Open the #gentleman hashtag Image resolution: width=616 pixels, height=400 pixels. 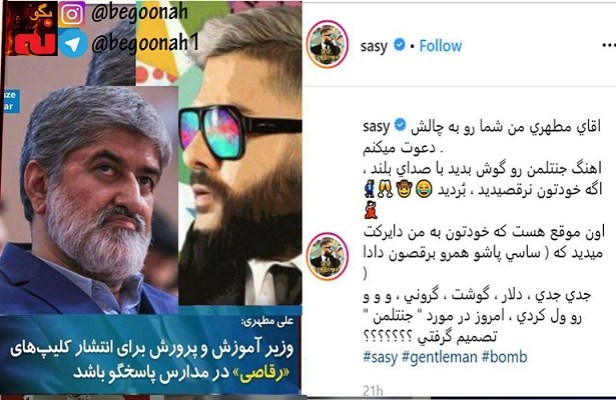coord(440,357)
